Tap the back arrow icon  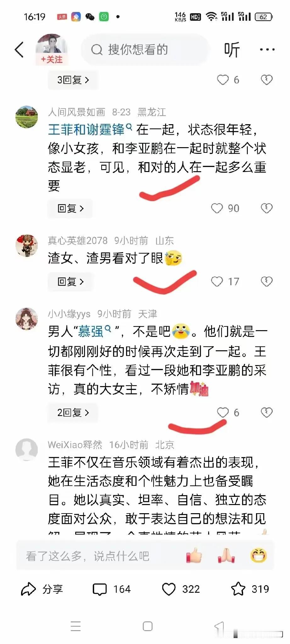tap(19, 50)
